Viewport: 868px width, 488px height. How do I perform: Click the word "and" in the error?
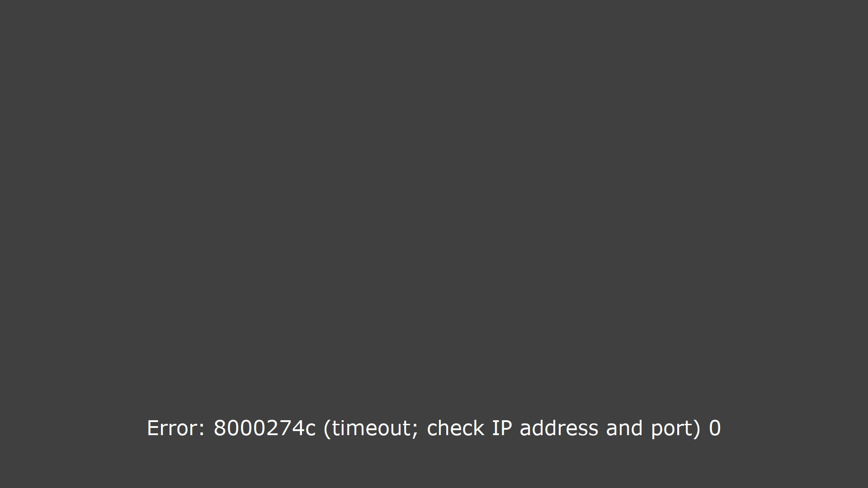pos(624,428)
